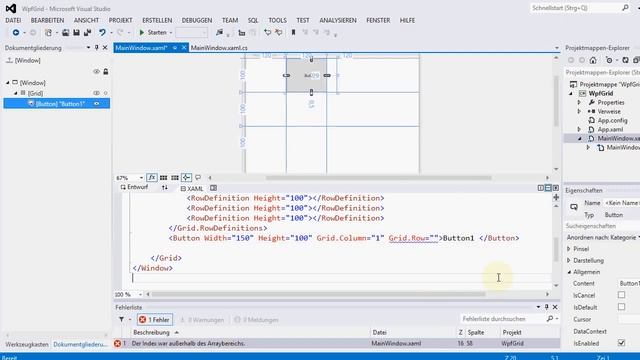640x360 pixels.
Task: Click the bookmark toolbar icon
Action: point(293,32)
